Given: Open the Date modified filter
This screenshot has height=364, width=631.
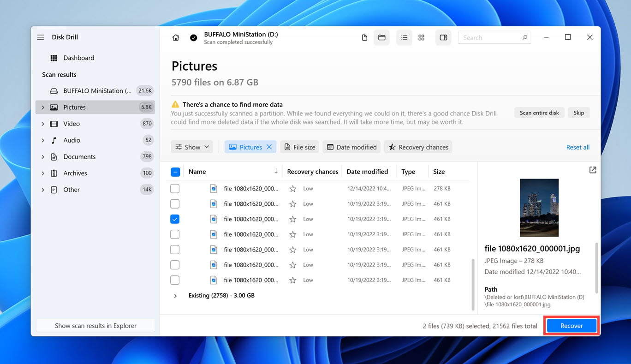Looking at the screenshot, I should 351,147.
